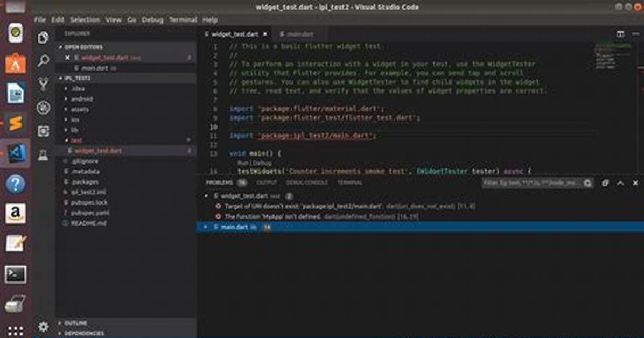
Task: Switch to the main.dart editor tab
Action: coord(299,34)
